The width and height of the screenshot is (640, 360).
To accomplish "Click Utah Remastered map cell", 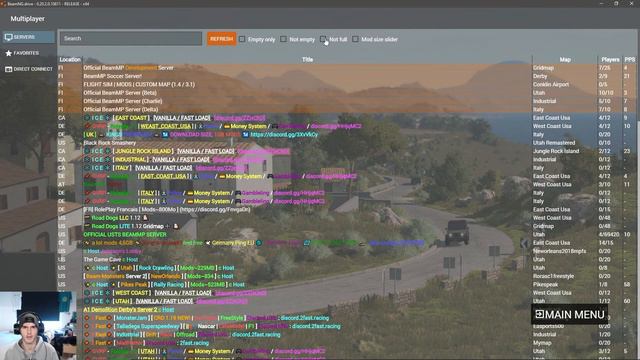I will (554, 143).
